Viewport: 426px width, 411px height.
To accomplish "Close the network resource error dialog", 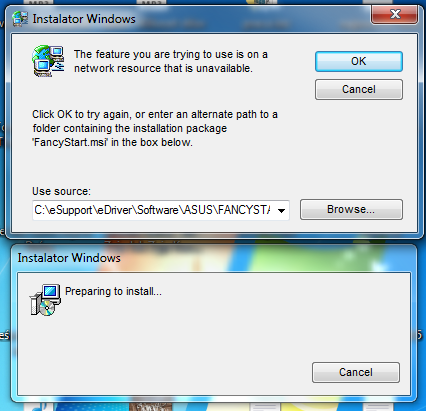I will tap(395, 14).
